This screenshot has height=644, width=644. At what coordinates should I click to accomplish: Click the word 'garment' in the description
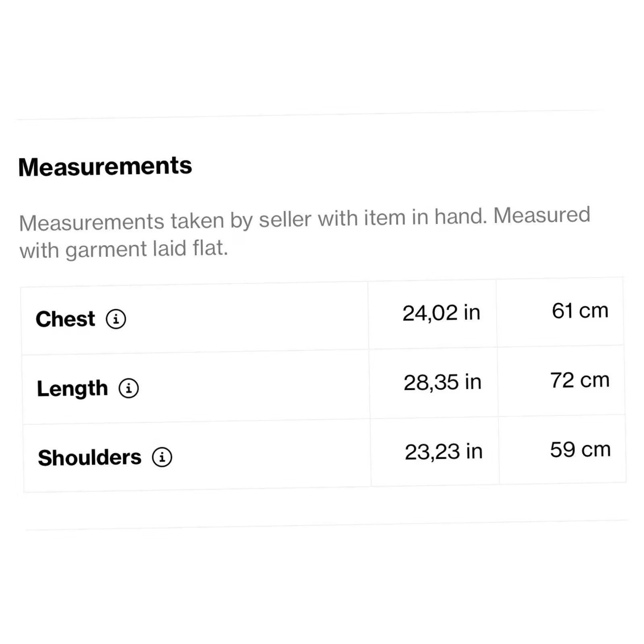point(106,250)
